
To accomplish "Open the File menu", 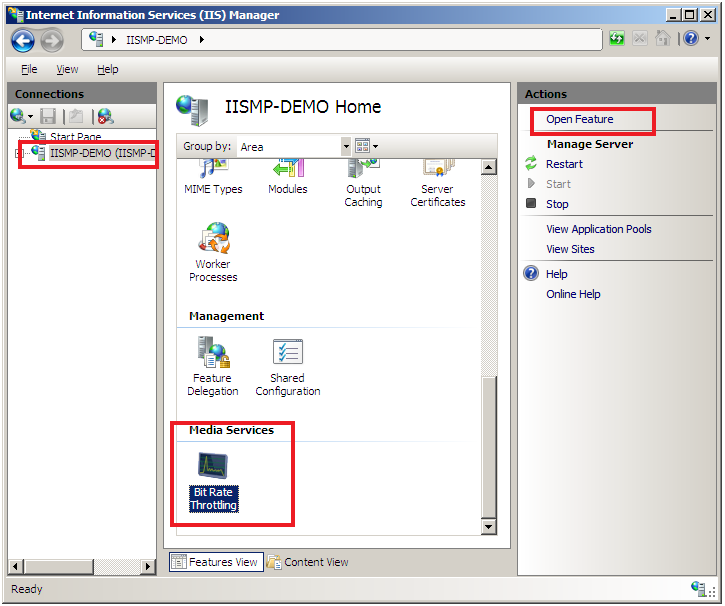I will [x=29, y=69].
